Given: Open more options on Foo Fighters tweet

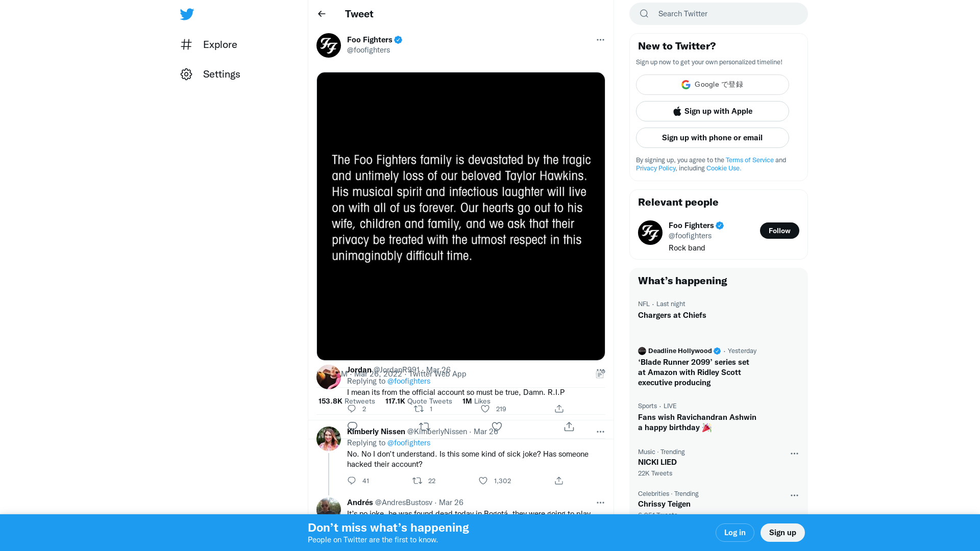Looking at the screenshot, I should tap(600, 40).
